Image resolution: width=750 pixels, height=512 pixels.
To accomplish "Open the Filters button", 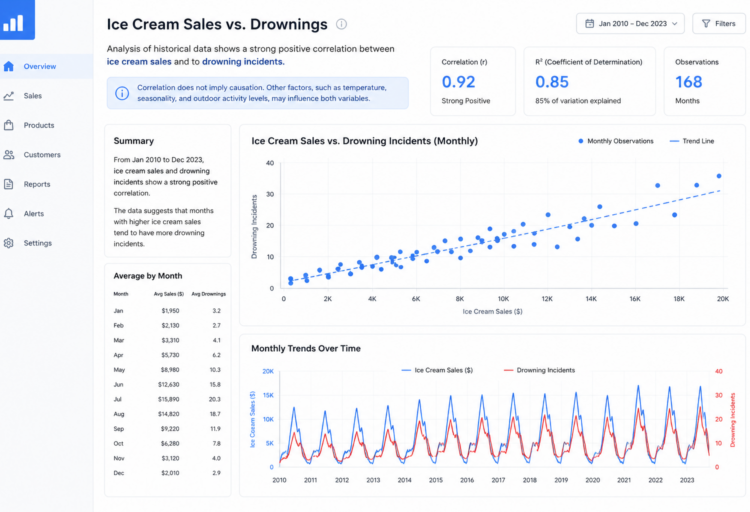I will (x=718, y=23).
